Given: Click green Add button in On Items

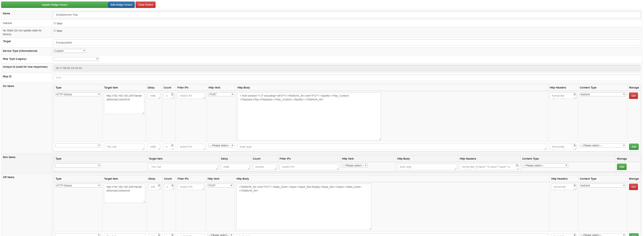Looking at the screenshot, I should click(633, 147).
